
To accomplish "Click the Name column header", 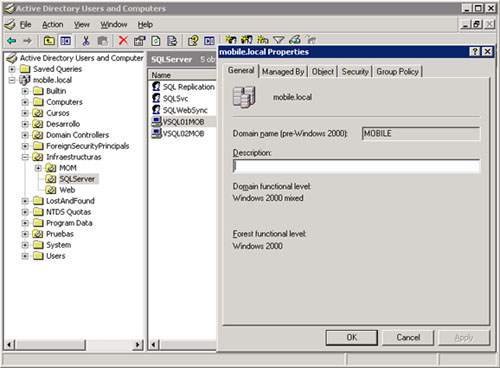I will pyautogui.click(x=183, y=75).
